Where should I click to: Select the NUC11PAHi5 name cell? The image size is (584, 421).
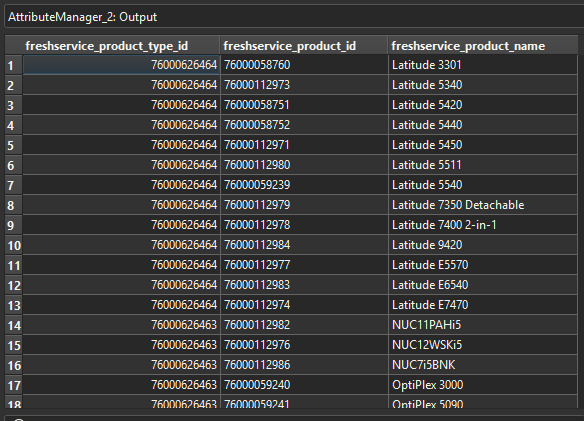(483, 325)
